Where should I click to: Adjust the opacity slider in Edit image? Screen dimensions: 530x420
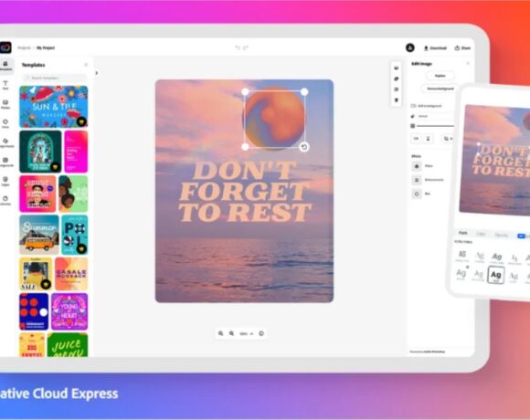click(x=435, y=126)
